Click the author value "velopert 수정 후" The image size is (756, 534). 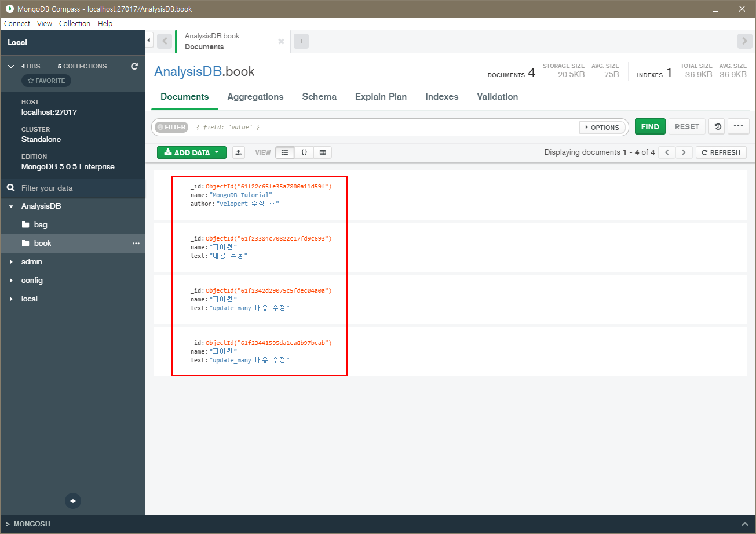point(248,204)
